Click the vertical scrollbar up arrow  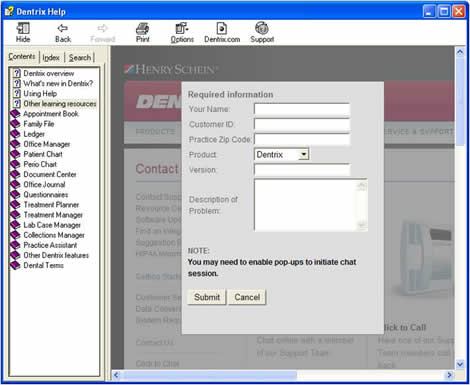[460, 52]
